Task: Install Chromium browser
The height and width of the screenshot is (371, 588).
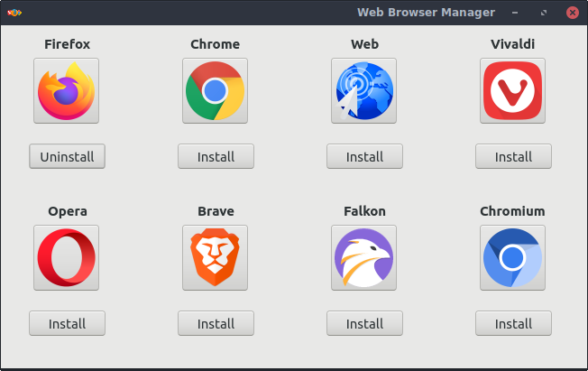Action: [x=513, y=323]
